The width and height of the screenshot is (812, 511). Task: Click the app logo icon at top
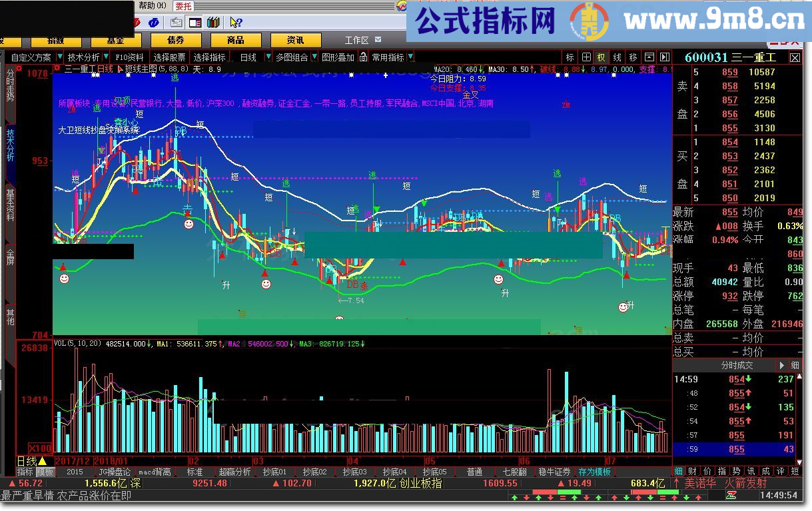402,6
